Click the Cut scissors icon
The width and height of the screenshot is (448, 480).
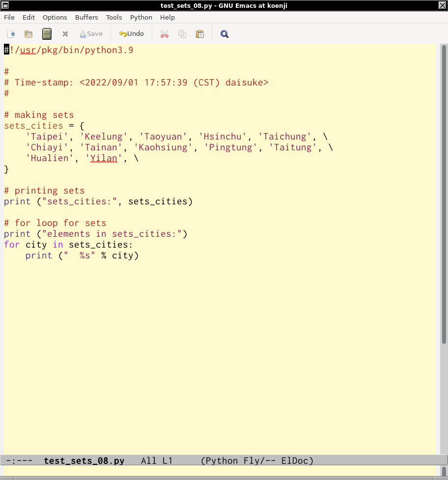tap(165, 34)
